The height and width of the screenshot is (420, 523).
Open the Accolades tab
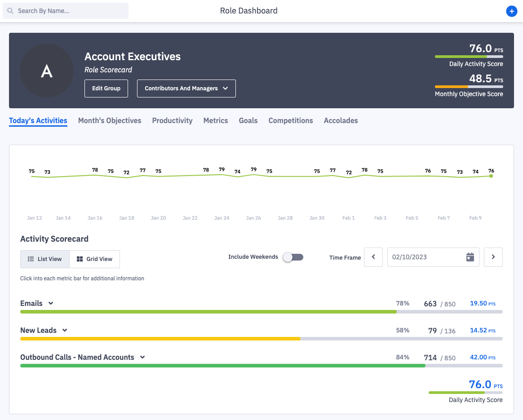(x=341, y=120)
